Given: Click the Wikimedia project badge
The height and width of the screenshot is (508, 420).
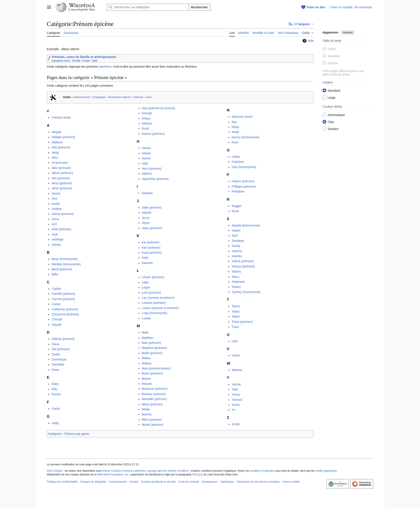Looking at the screenshot, I should 337,484.
